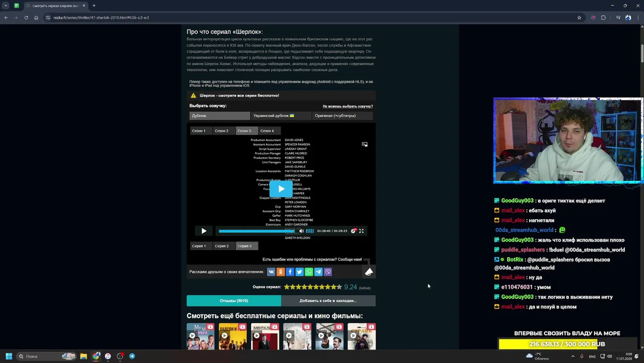Play the video with the large center play button
Screen dimensions: 644x363
[281, 189]
